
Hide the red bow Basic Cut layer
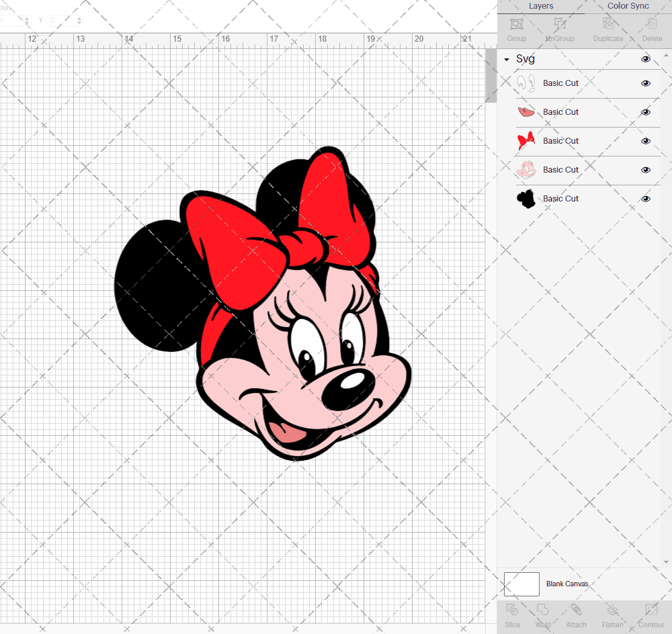coord(645,141)
